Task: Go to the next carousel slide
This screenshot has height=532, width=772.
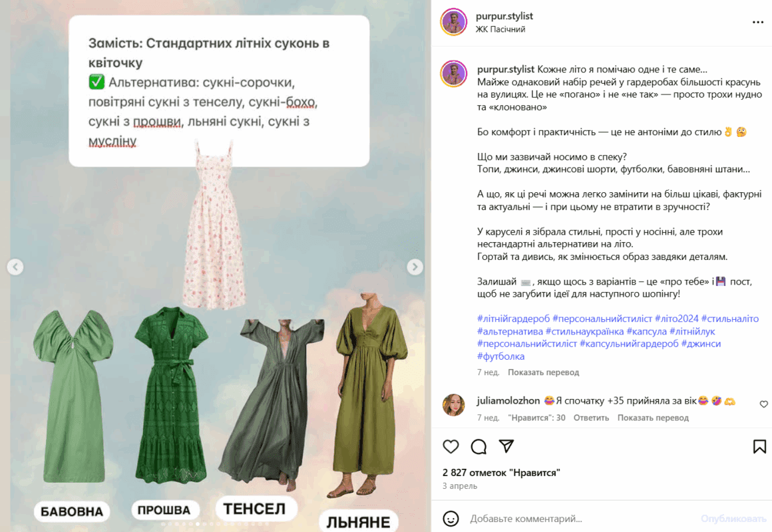Action: [x=415, y=267]
